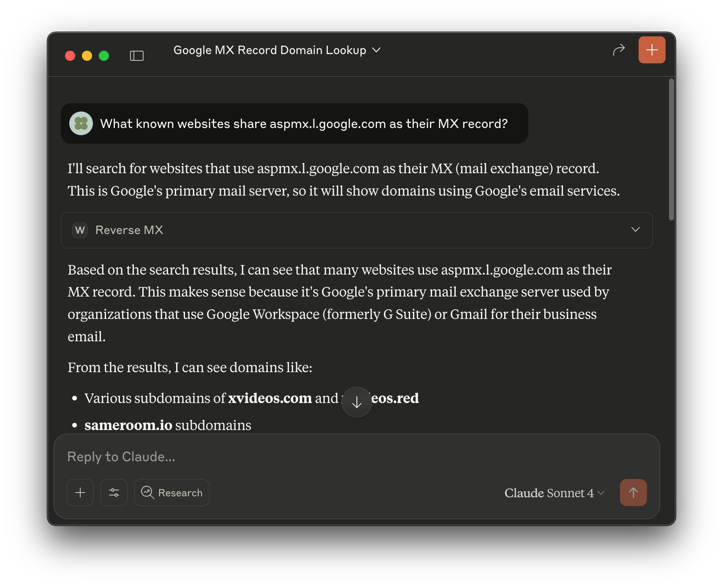Image resolution: width=723 pixels, height=588 pixels.
Task: Click the attach plus icon in composer
Action: [x=80, y=493]
